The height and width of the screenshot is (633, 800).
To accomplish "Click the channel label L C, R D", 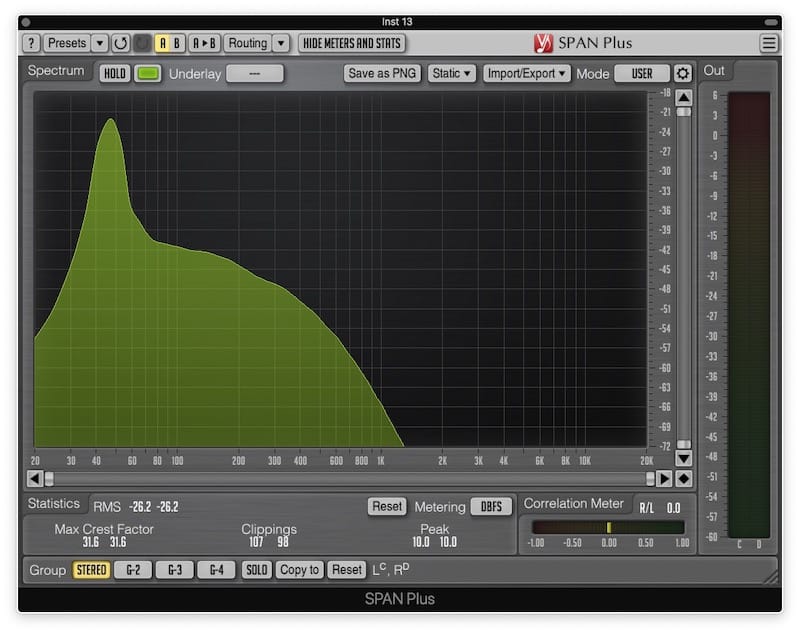I will (x=391, y=569).
